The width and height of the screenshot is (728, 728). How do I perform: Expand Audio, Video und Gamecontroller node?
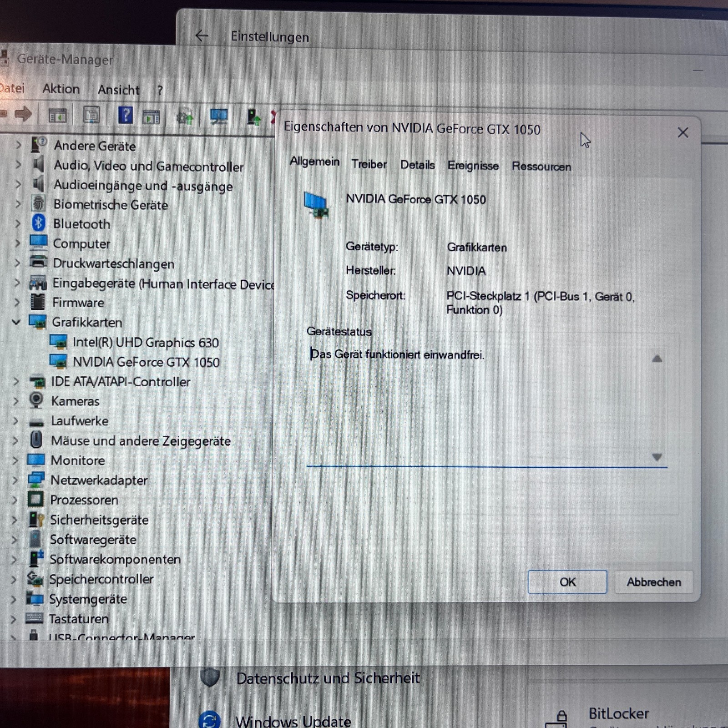tap(18, 164)
